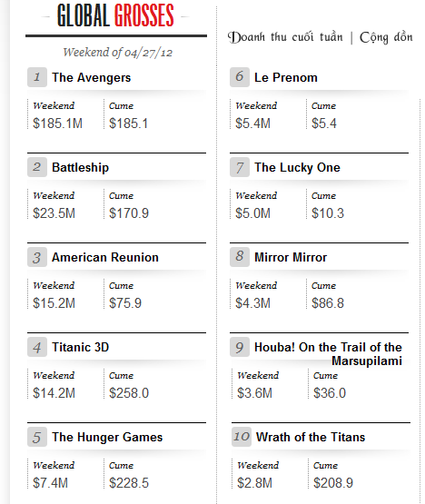Image resolution: width=425 pixels, height=504 pixels.
Task: Click rank 8 badge beside Mirror Mirror
Action: pos(240,257)
